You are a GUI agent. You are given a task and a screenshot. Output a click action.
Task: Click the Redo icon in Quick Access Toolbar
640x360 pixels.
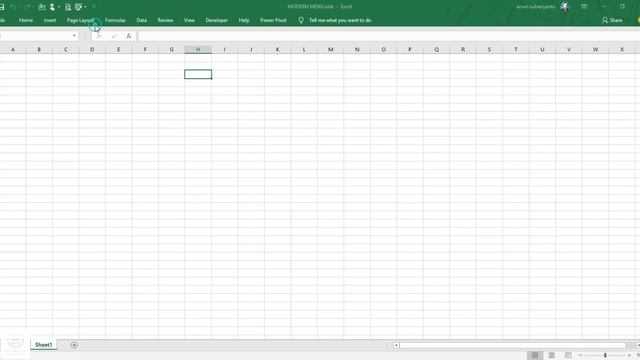click(x=27, y=7)
